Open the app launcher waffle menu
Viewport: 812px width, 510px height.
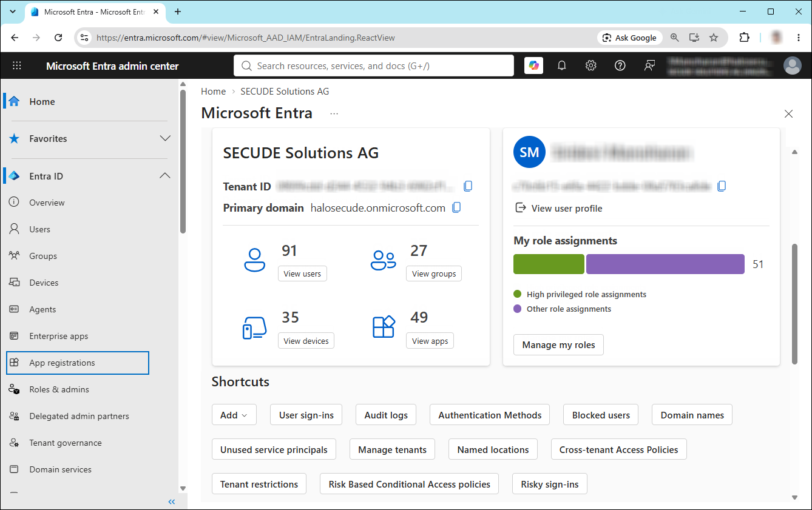coord(17,65)
